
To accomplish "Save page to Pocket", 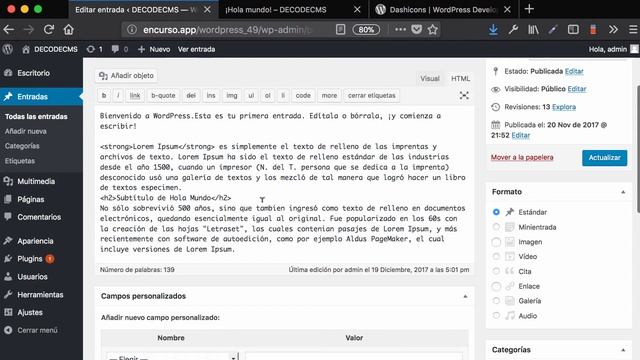I will click(x=416, y=29).
